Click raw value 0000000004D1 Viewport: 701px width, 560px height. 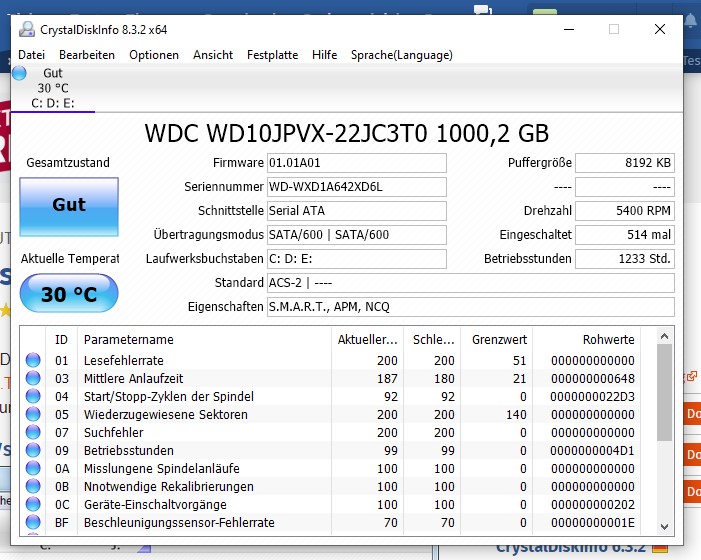(x=593, y=451)
